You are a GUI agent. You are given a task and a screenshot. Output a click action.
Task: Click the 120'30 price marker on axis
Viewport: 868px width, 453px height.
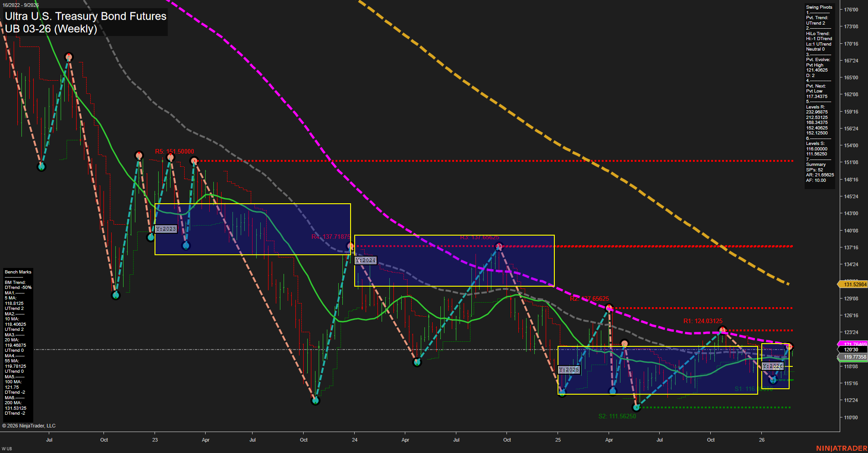tap(854, 349)
